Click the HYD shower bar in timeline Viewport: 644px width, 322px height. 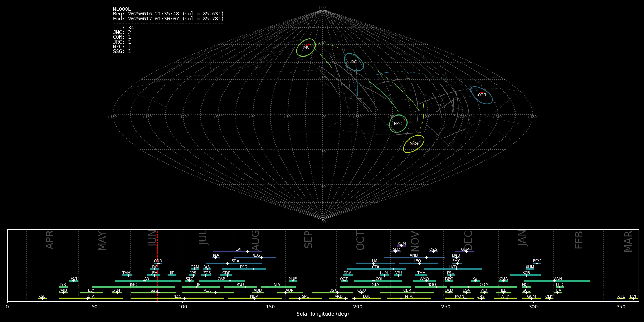tap(453, 269)
